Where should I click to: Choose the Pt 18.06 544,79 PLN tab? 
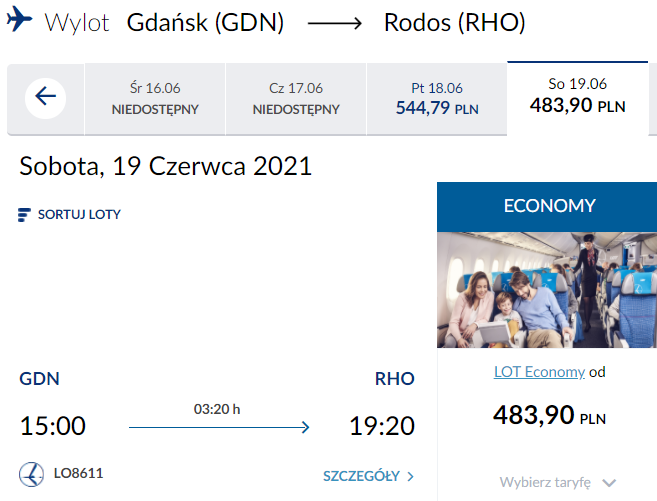point(437,98)
